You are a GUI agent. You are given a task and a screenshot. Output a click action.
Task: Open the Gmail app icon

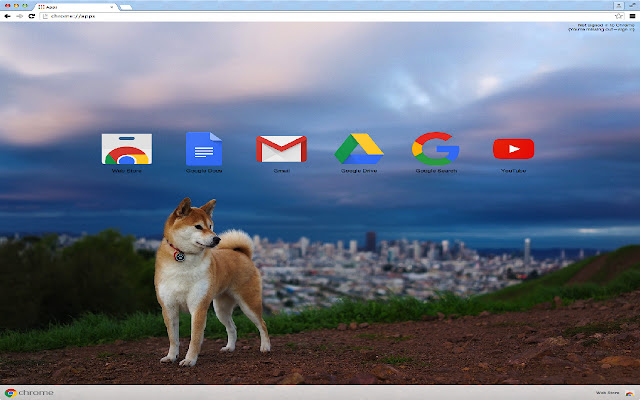point(281,149)
